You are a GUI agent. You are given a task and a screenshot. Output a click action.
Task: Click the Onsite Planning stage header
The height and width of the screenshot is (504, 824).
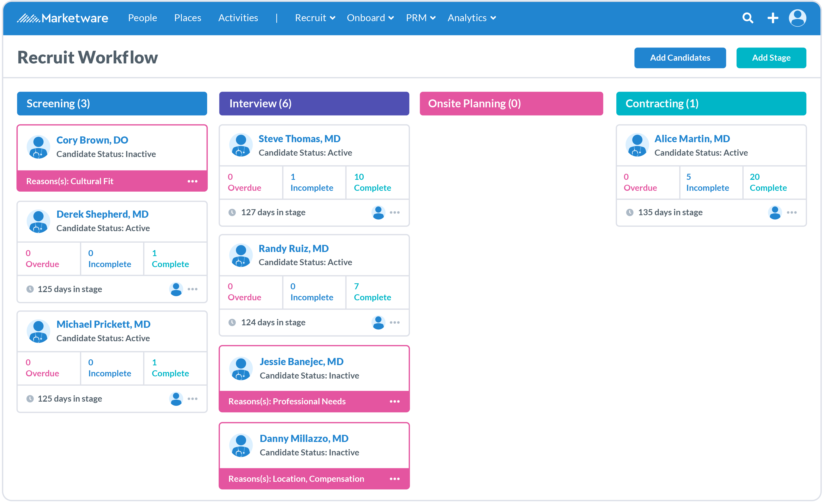pos(511,103)
